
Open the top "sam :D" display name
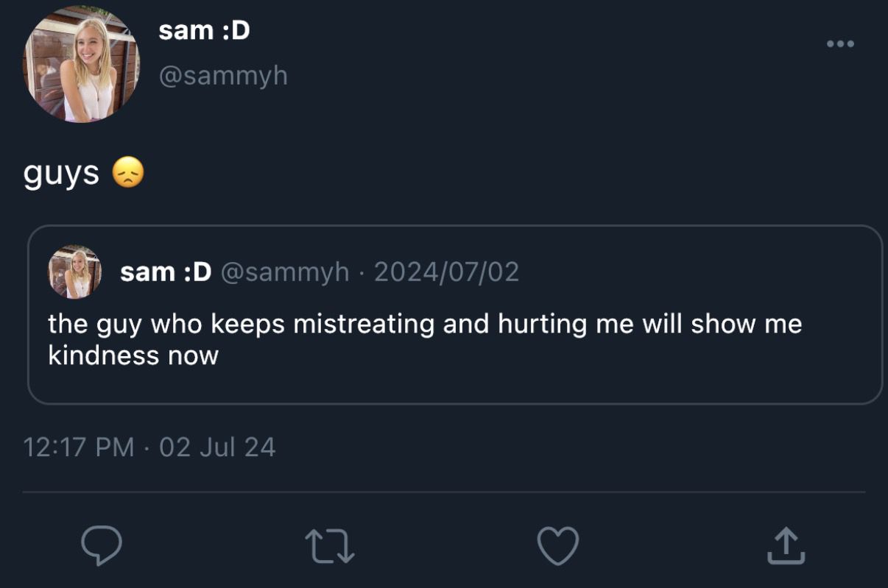(x=204, y=31)
